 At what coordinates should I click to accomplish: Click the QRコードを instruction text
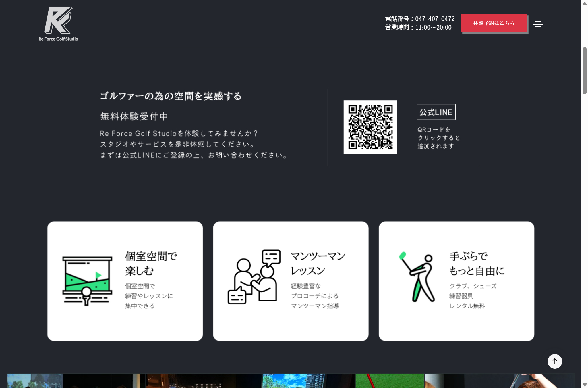click(434, 130)
